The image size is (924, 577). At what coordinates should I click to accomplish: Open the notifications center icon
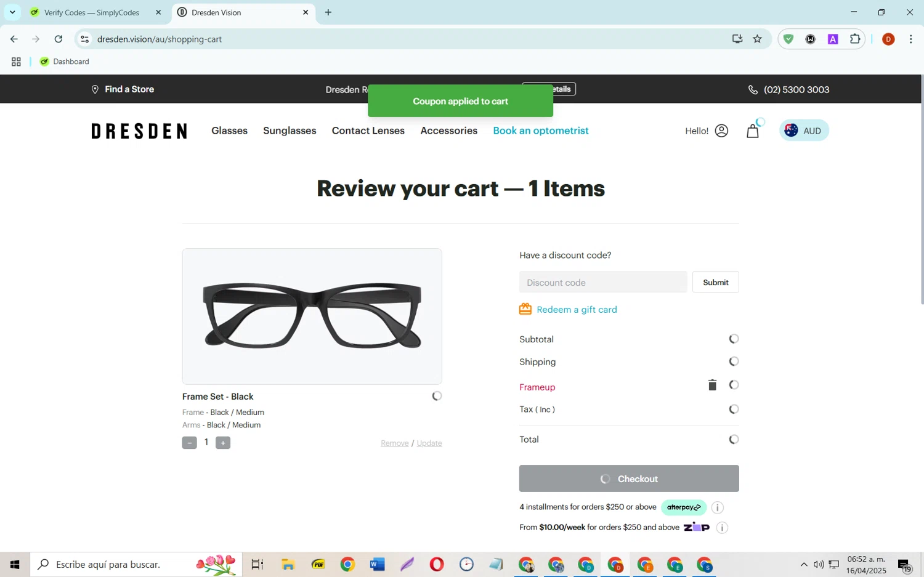904,565
